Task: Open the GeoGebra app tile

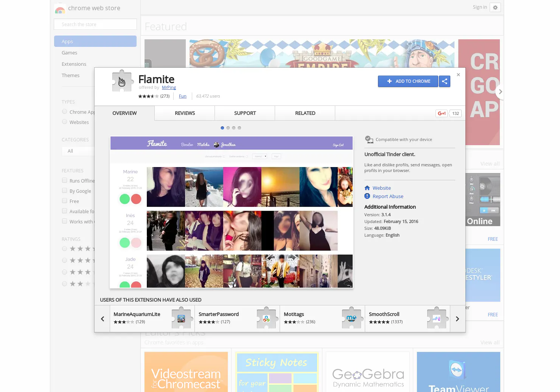Action: [x=368, y=372]
